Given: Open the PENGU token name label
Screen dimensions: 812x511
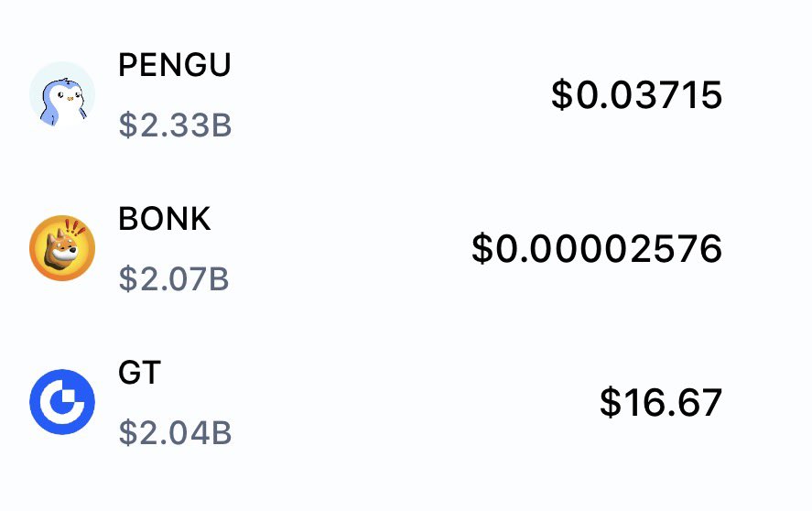Looking at the screenshot, I should (x=175, y=65).
